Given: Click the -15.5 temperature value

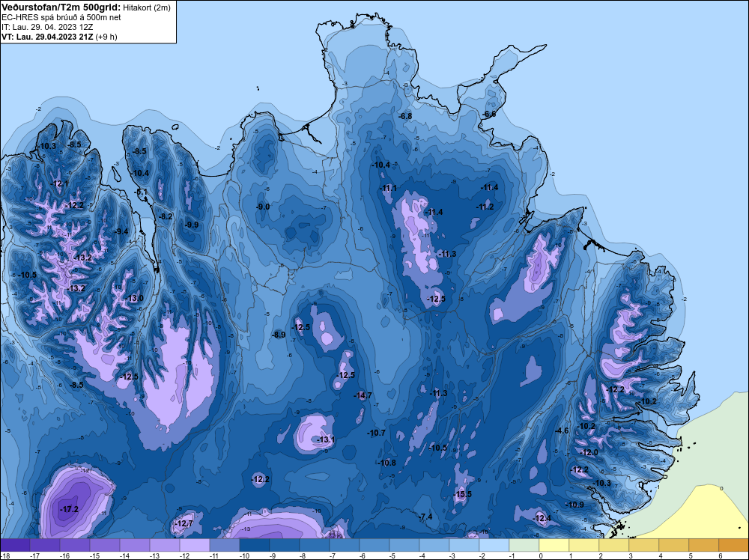Looking at the screenshot, I should coord(462,494).
